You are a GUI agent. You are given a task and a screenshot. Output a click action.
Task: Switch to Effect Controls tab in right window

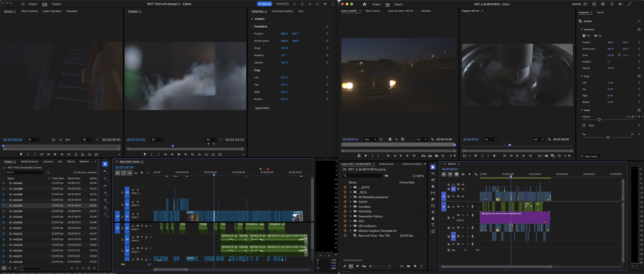(x=373, y=11)
